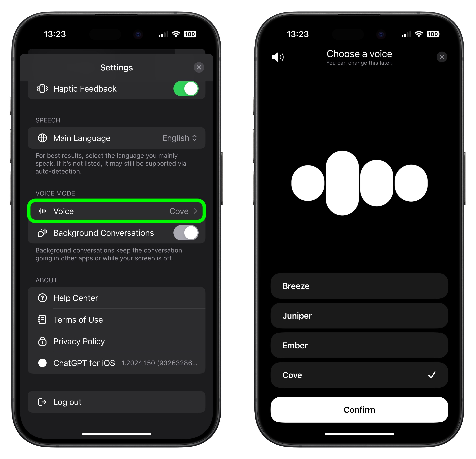Click the terms of use document icon
476x459 pixels.
click(43, 320)
